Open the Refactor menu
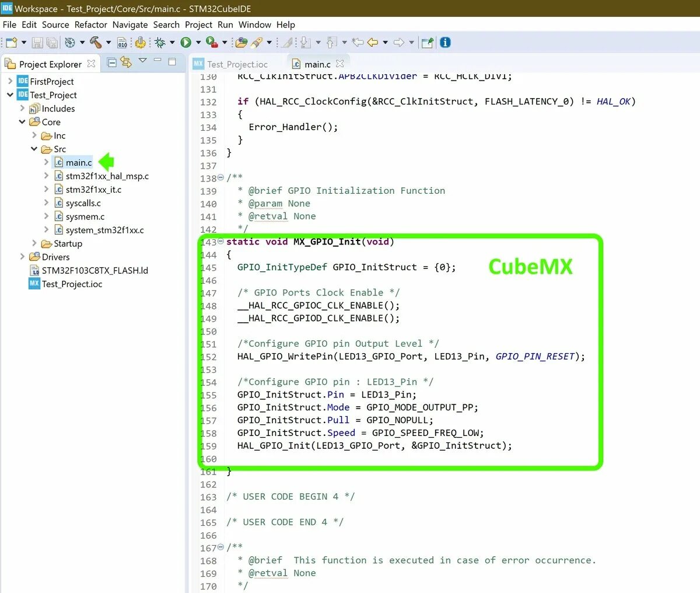The image size is (700, 593). (x=91, y=25)
